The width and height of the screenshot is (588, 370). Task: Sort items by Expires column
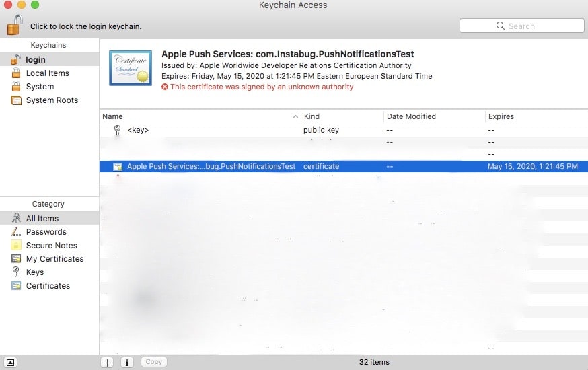click(536, 116)
